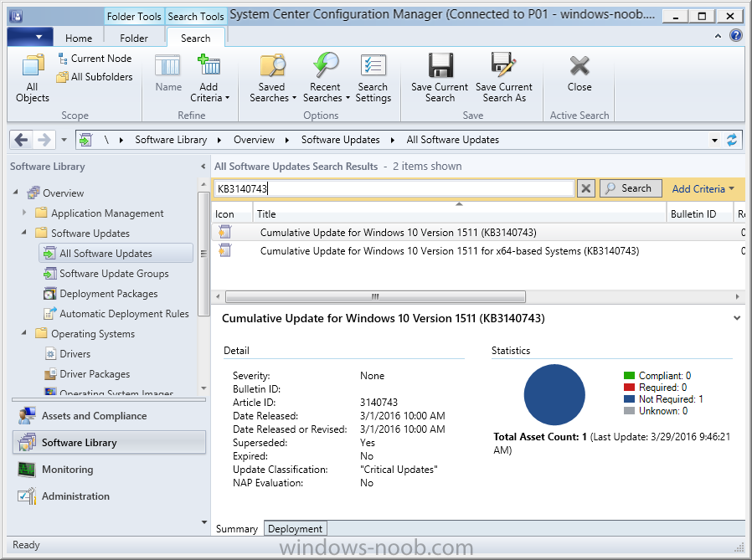The height and width of the screenshot is (560, 752).
Task: Click the Overview tree item
Action: point(55,193)
